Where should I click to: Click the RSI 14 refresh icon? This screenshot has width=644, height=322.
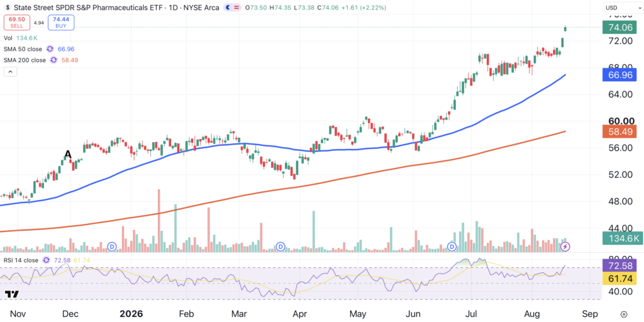[45, 260]
